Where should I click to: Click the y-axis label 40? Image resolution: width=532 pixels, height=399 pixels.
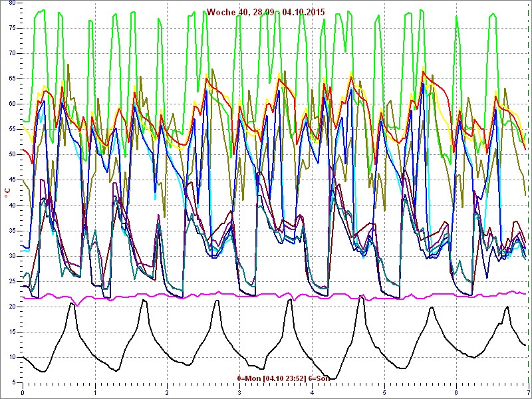pos(11,205)
